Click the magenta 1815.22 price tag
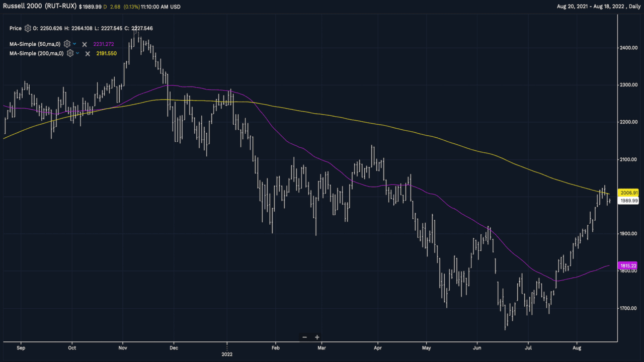 click(629, 265)
